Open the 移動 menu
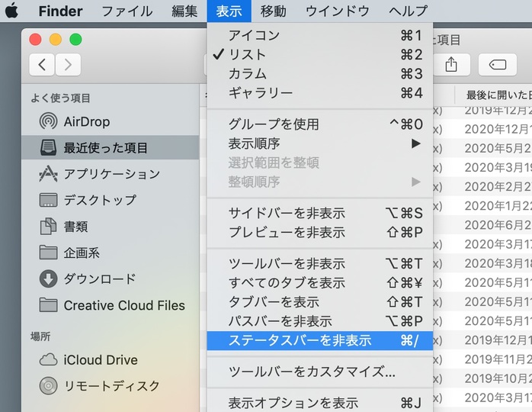 (274, 11)
